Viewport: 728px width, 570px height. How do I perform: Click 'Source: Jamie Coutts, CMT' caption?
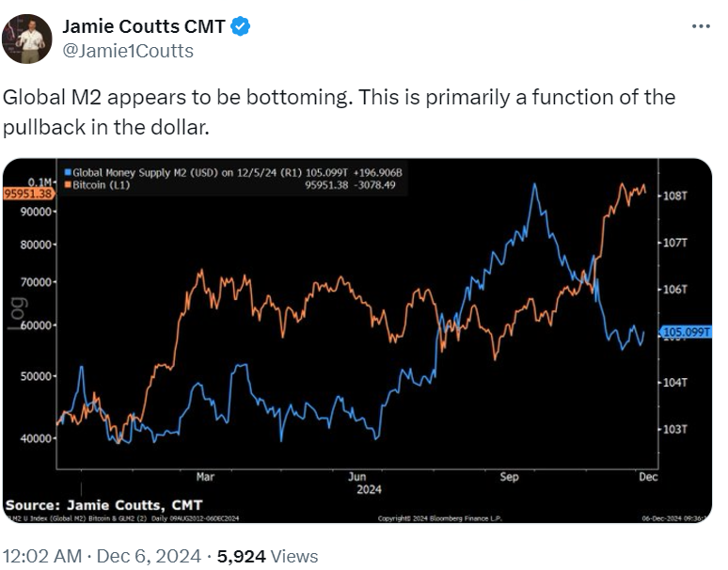tap(103, 505)
